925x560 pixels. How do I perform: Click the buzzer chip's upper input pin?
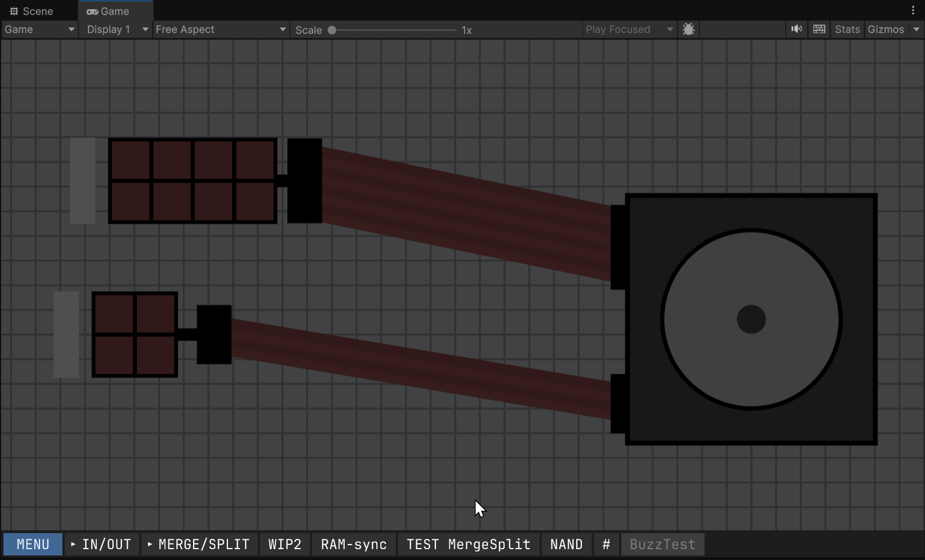tap(618, 247)
